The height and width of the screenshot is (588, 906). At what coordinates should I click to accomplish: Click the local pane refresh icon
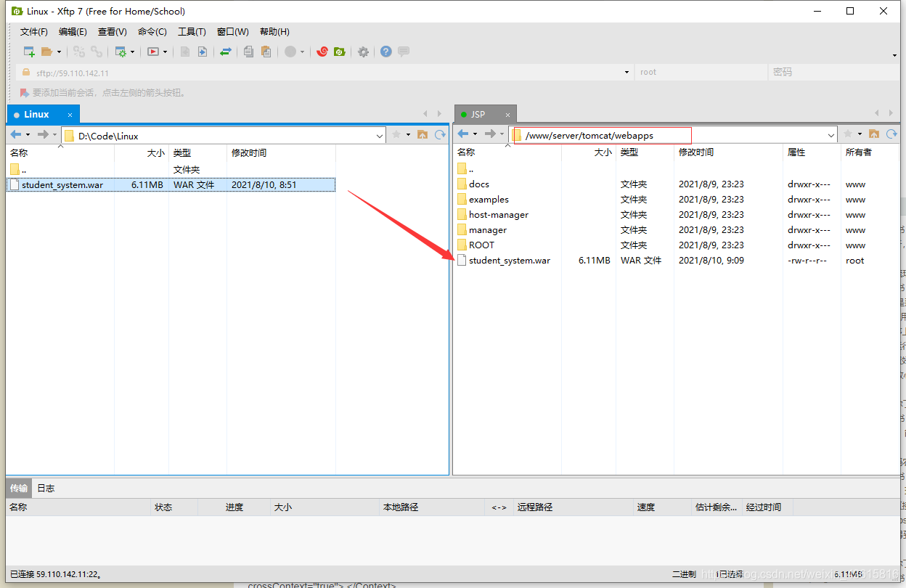point(440,134)
